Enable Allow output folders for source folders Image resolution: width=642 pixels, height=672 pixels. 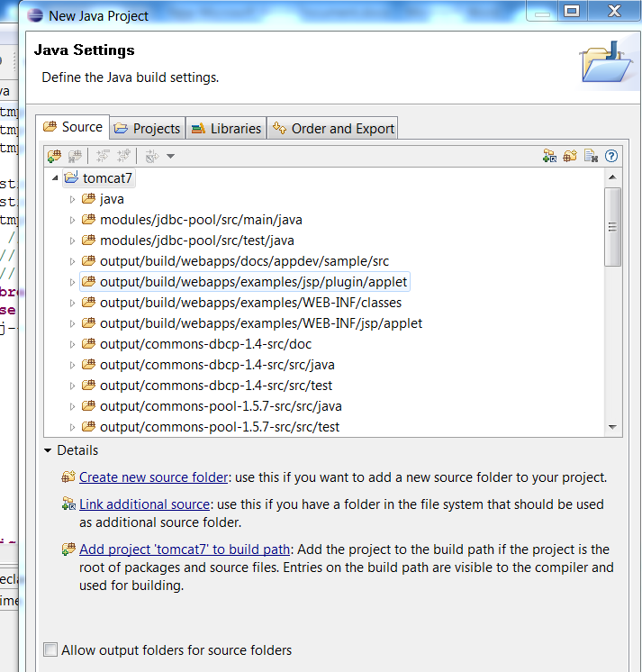50,649
